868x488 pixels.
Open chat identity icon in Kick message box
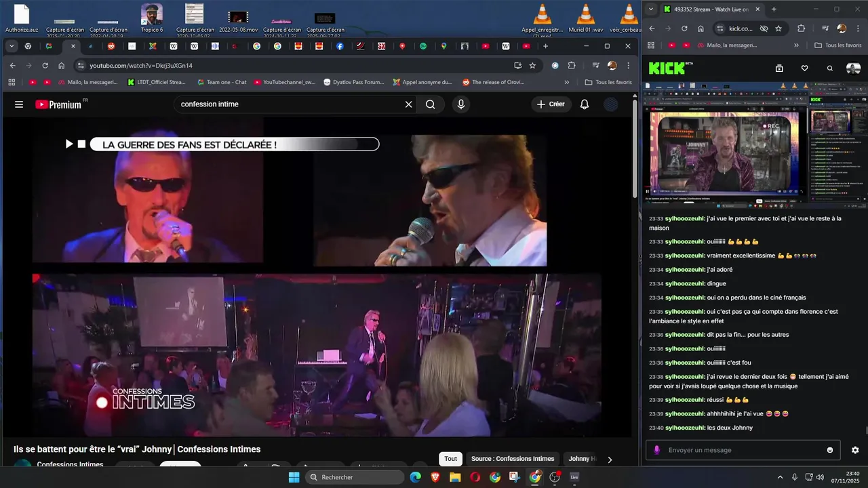[x=656, y=450]
